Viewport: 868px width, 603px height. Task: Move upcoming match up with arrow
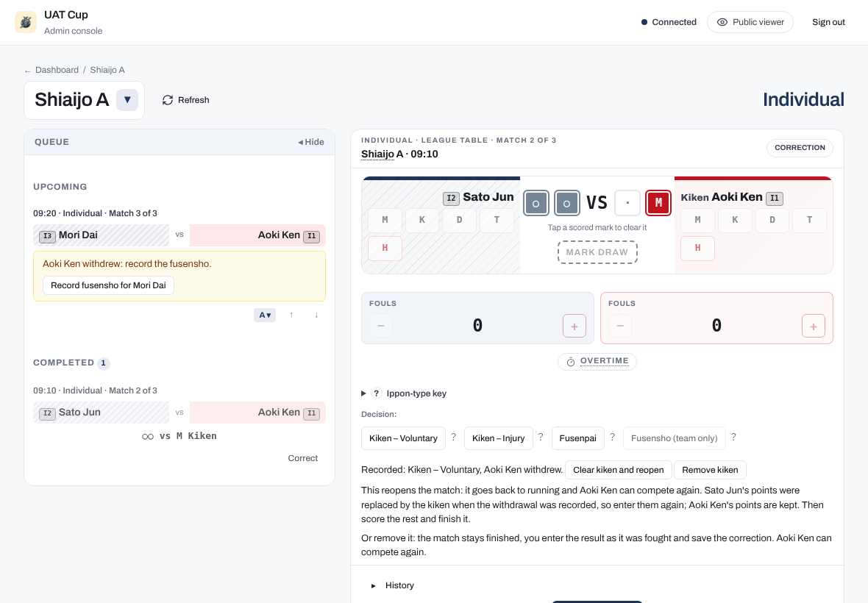click(292, 315)
